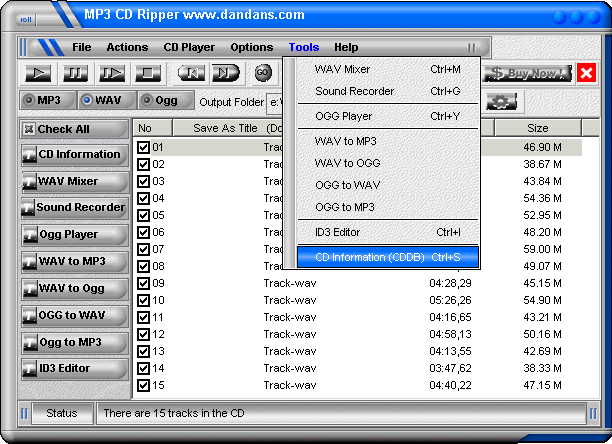
Task: Click the Save As Title column header
Action: point(228,128)
